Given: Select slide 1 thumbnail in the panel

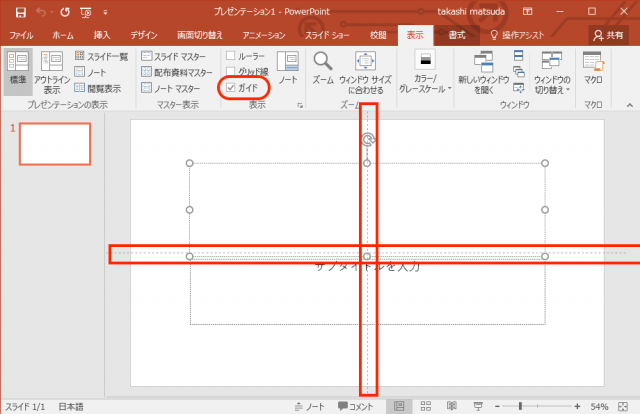Looking at the screenshot, I should [x=54, y=144].
